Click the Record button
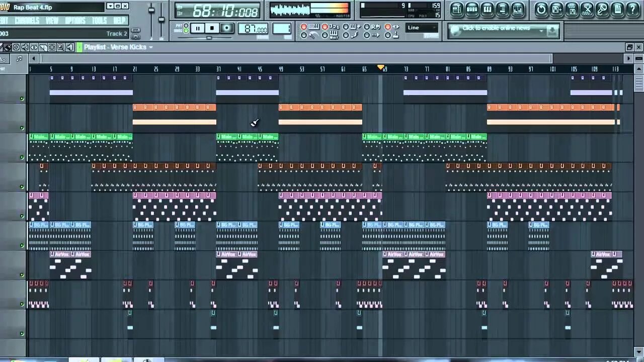 point(227,29)
